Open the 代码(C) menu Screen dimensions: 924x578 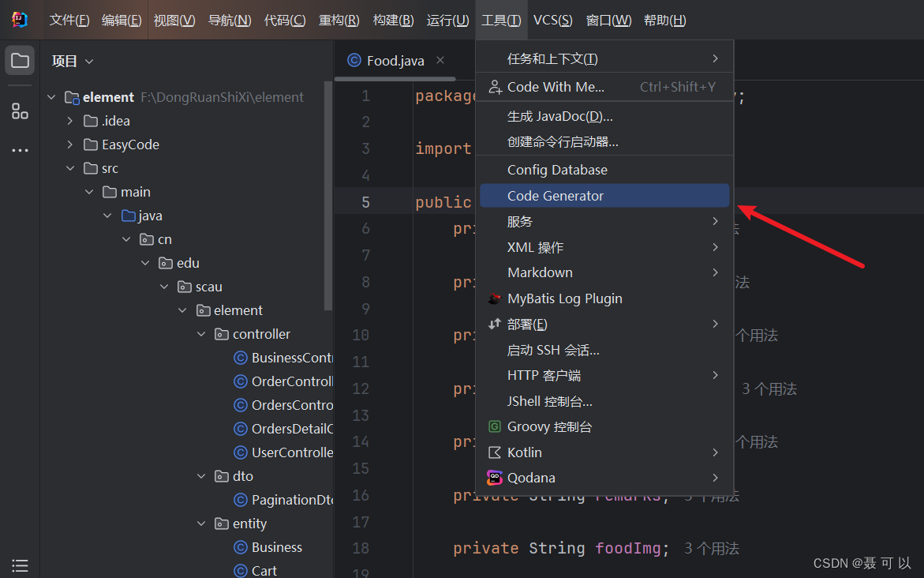click(x=285, y=20)
